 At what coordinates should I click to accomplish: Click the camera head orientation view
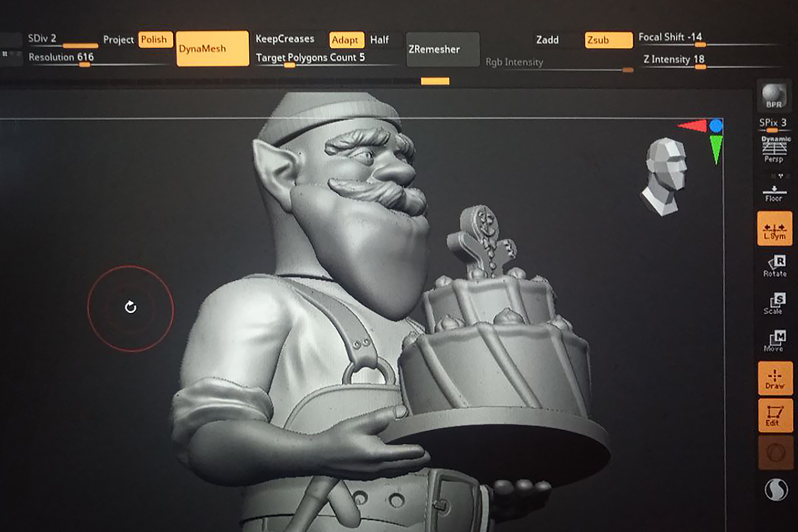[x=665, y=176]
